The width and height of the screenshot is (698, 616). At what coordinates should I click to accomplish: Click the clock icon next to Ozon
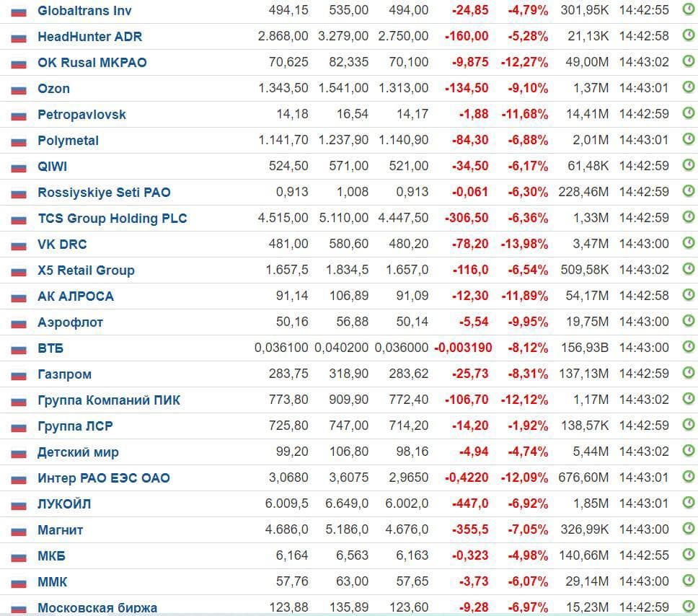click(689, 87)
